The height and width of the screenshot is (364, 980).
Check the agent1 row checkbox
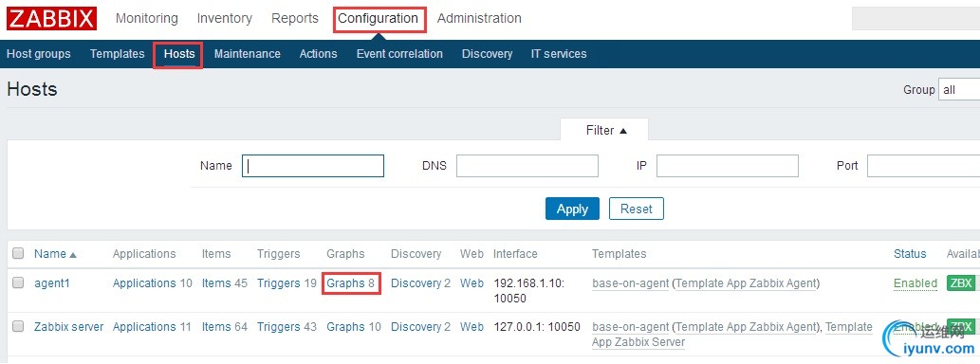18,282
